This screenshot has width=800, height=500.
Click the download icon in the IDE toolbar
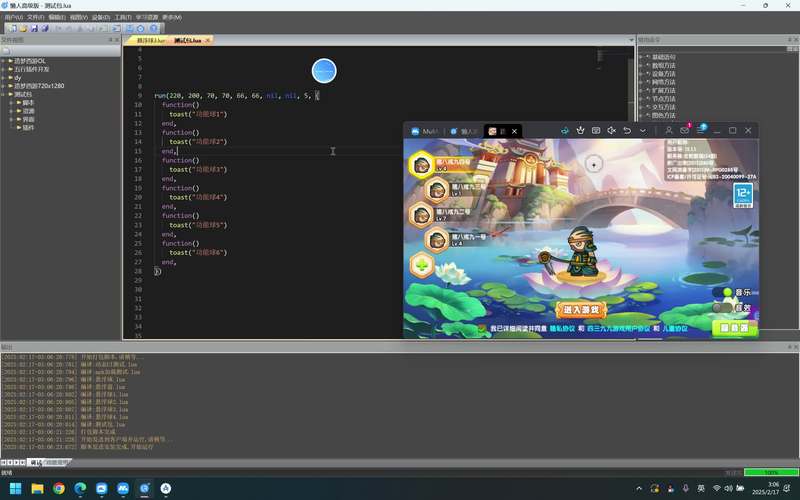[130, 29]
